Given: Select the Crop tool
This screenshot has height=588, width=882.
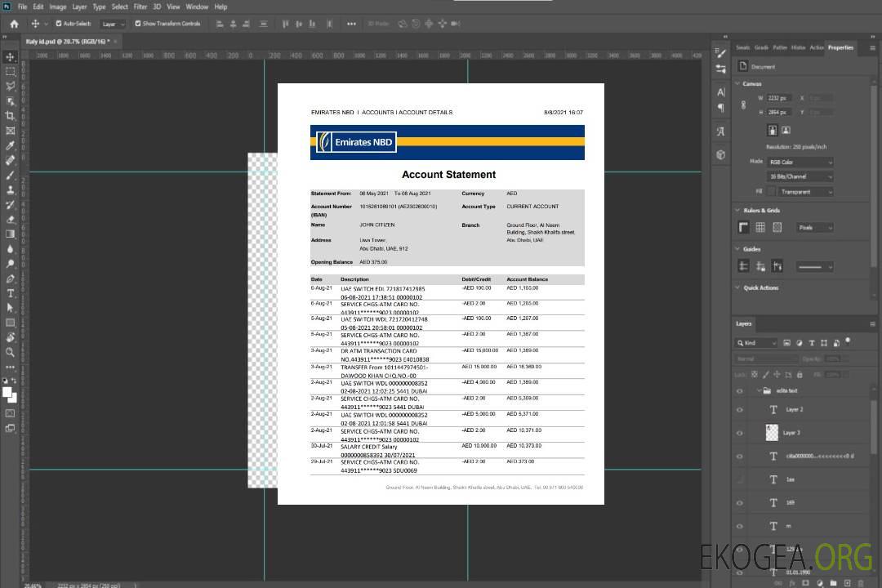Looking at the screenshot, I should [11, 116].
